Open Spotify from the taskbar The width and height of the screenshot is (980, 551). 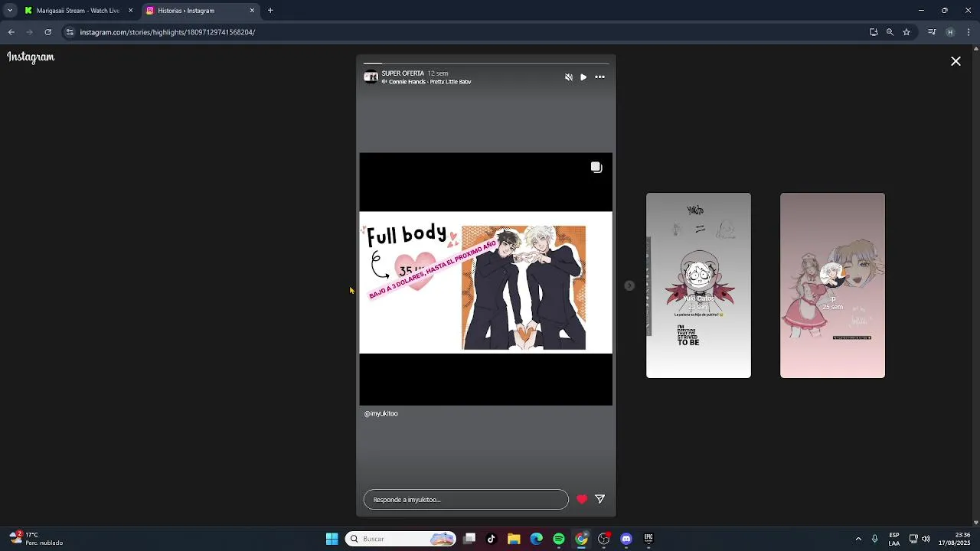point(559,539)
